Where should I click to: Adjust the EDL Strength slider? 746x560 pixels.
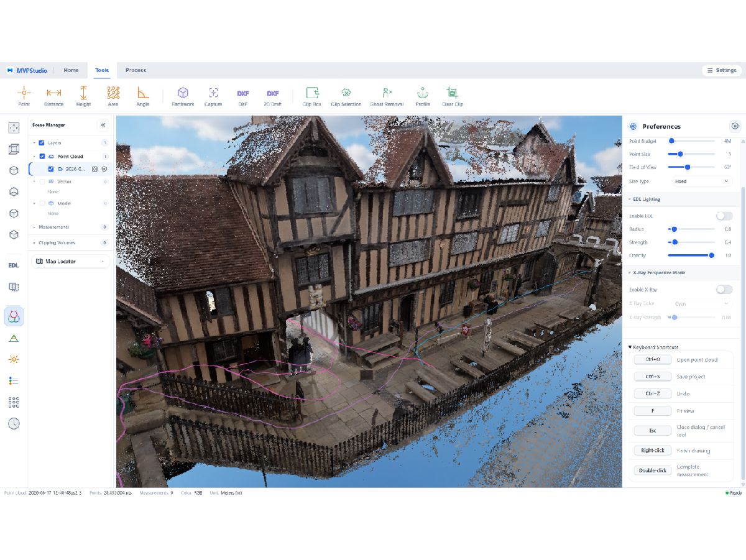click(x=691, y=242)
